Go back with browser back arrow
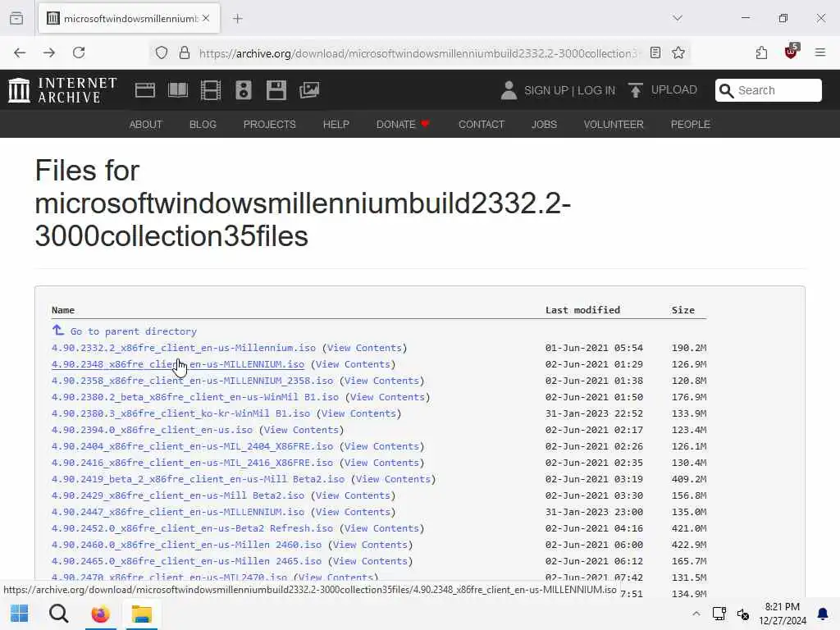 20,52
